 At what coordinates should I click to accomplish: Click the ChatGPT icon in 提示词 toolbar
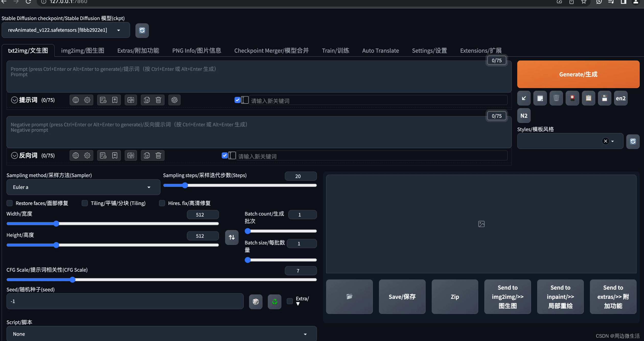click(x=175, y=100)
